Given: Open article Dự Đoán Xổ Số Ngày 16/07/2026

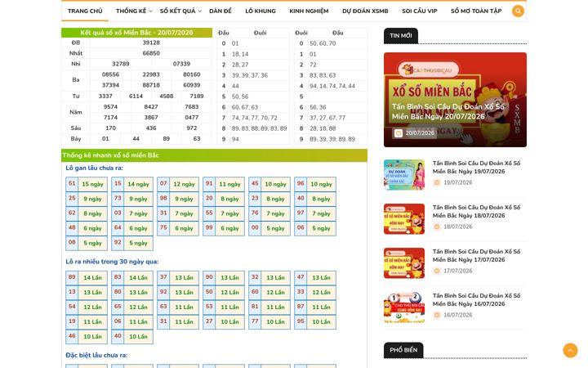Looking at the screenshot, I should pyautogui.click(x=476, y=299).
